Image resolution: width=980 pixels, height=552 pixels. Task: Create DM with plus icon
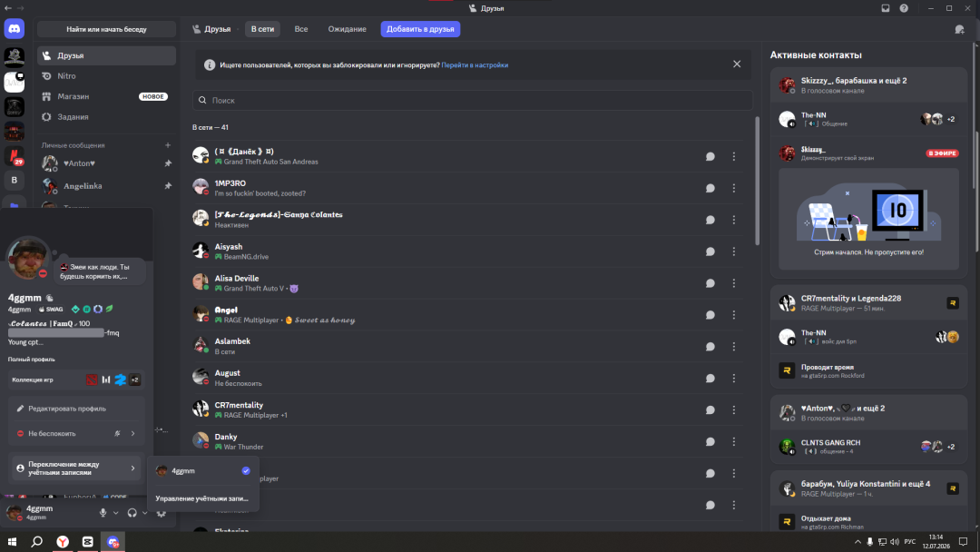coord(168,145)
